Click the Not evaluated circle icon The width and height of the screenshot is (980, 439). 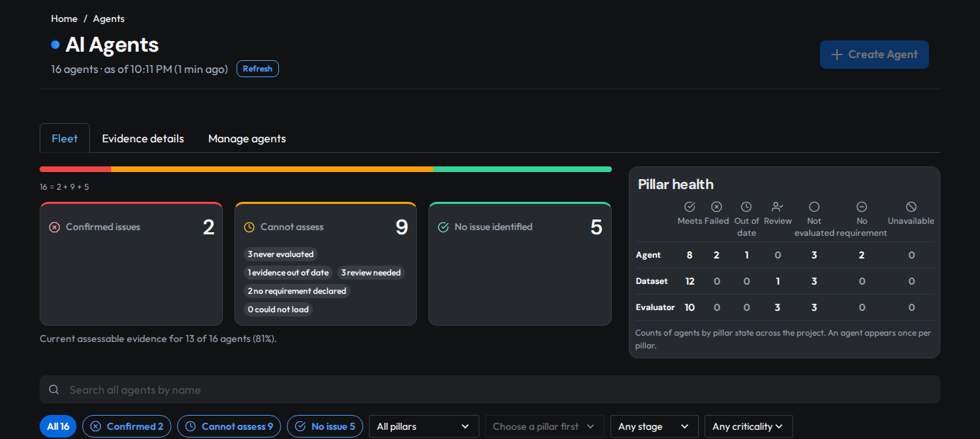(x=814, y=207)
